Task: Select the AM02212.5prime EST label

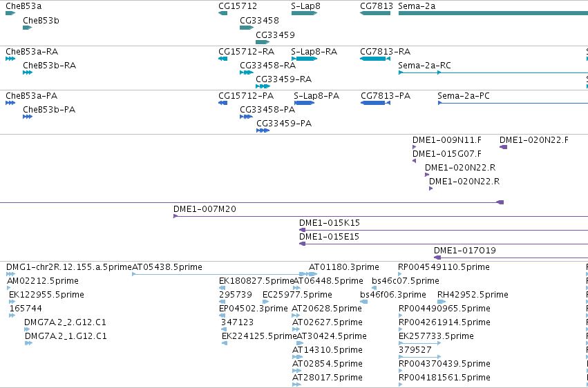Action: coord(43,281)
